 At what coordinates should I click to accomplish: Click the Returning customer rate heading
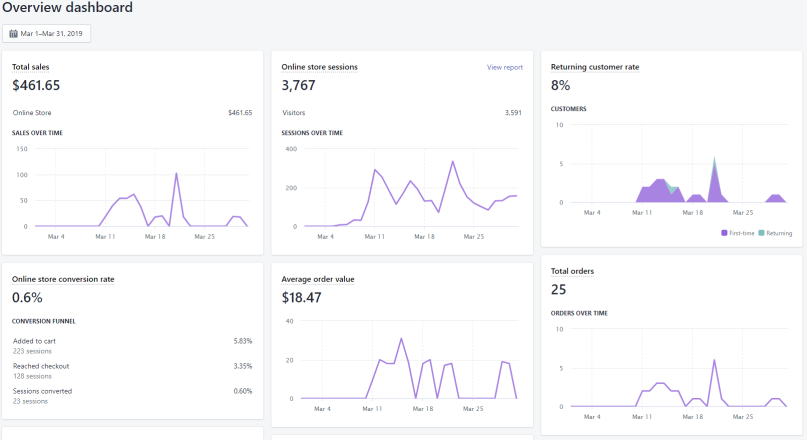pyautogui.click(x=594, y=67)
